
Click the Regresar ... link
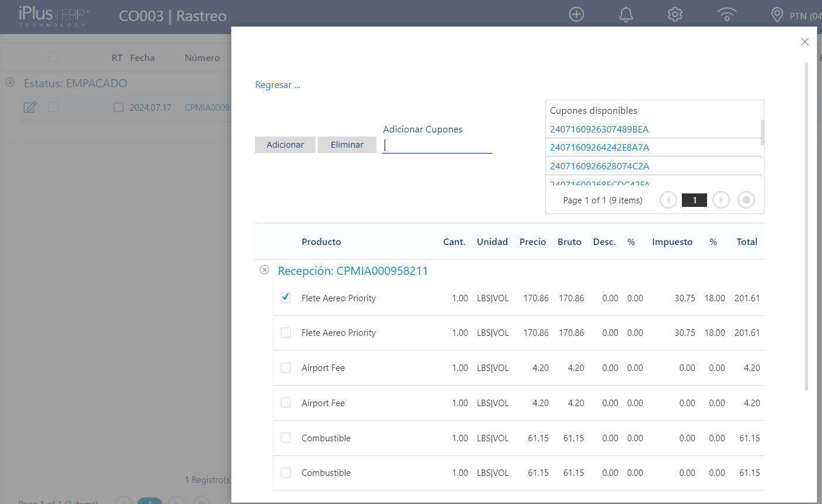[x=277, y=85]
